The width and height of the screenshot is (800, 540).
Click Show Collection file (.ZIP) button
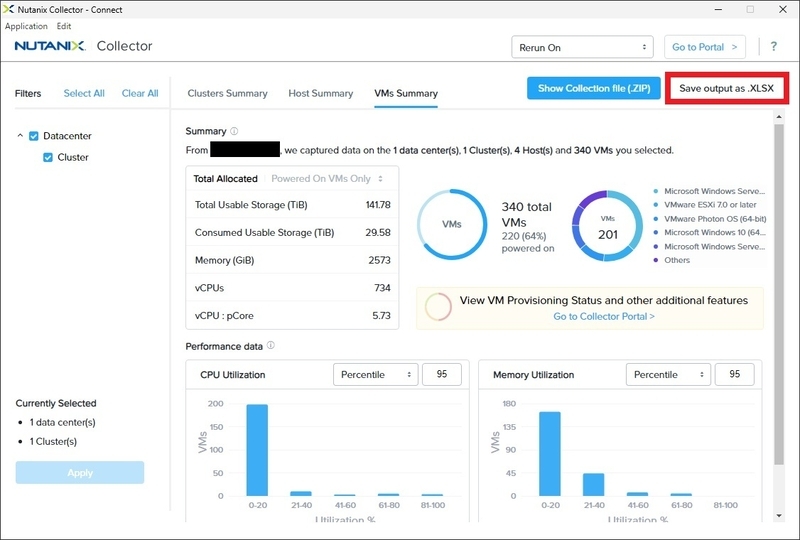(594, 88)
